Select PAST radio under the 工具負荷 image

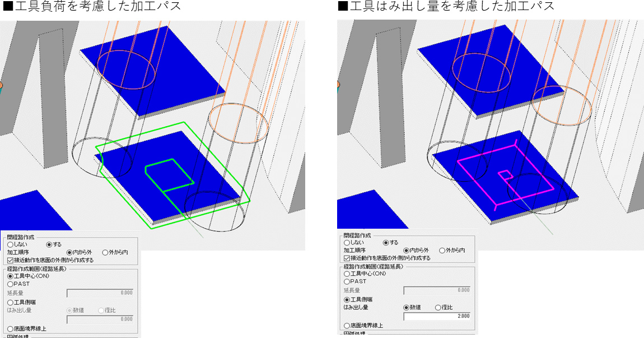pos(10,284)
